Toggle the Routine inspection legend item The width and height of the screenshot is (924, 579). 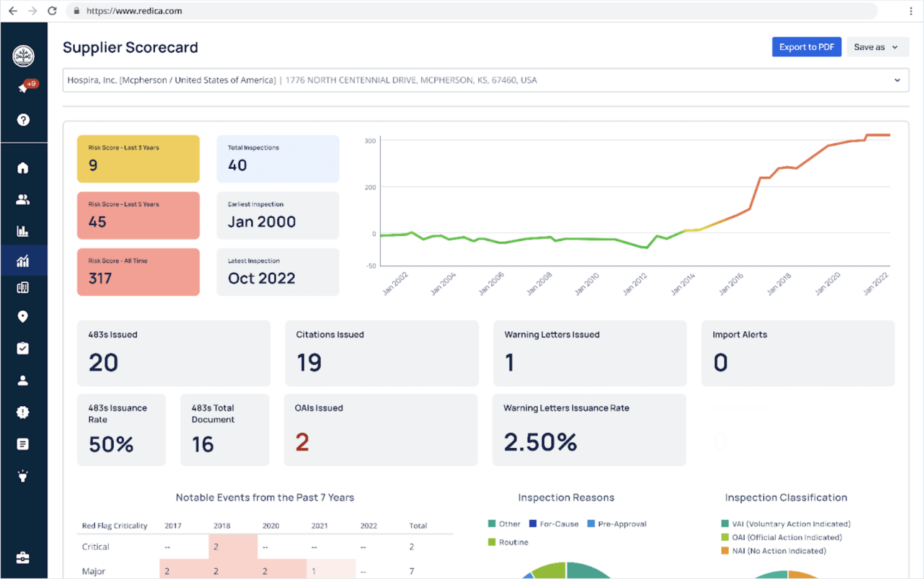point(508,542)
